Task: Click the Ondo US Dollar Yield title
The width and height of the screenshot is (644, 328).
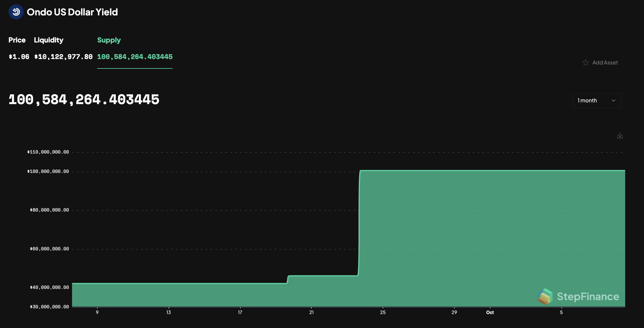Action: [x=72, y=12]
